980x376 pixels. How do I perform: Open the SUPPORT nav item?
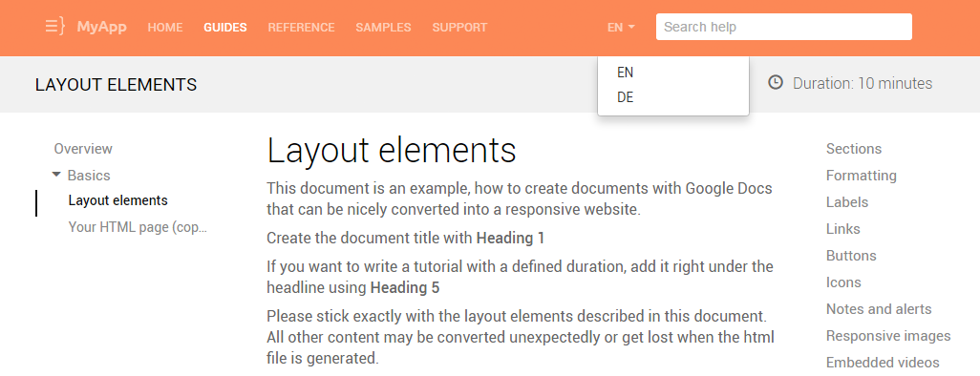(x=459, y=28)
